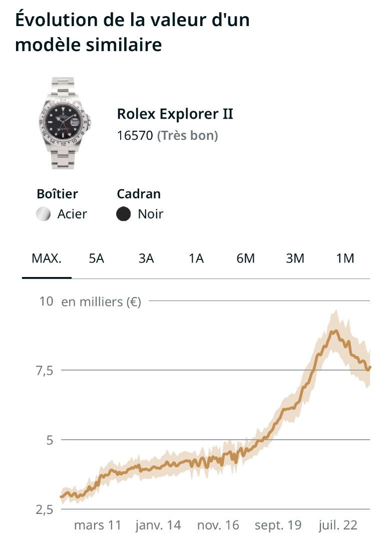Screen dimensions: 392x541
Task: Click the Rolex Explorer II model title
Action: tap(175, 114)
